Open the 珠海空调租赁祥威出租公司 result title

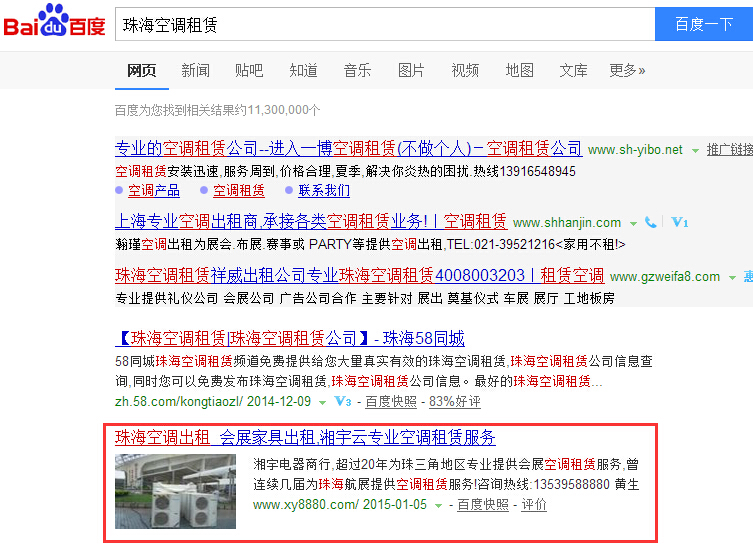click(360, 275)
